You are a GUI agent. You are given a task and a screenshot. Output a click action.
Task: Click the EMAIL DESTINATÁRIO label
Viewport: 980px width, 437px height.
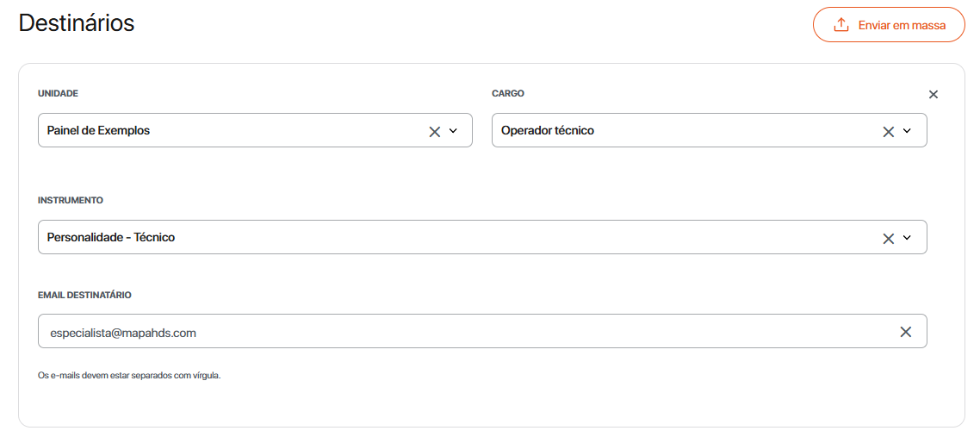coord(84,295)
